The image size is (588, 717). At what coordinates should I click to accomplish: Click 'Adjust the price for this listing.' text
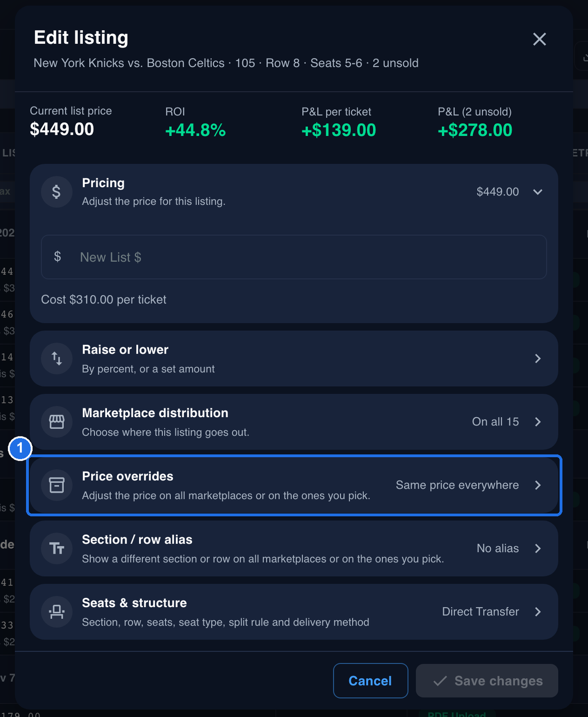154,201
